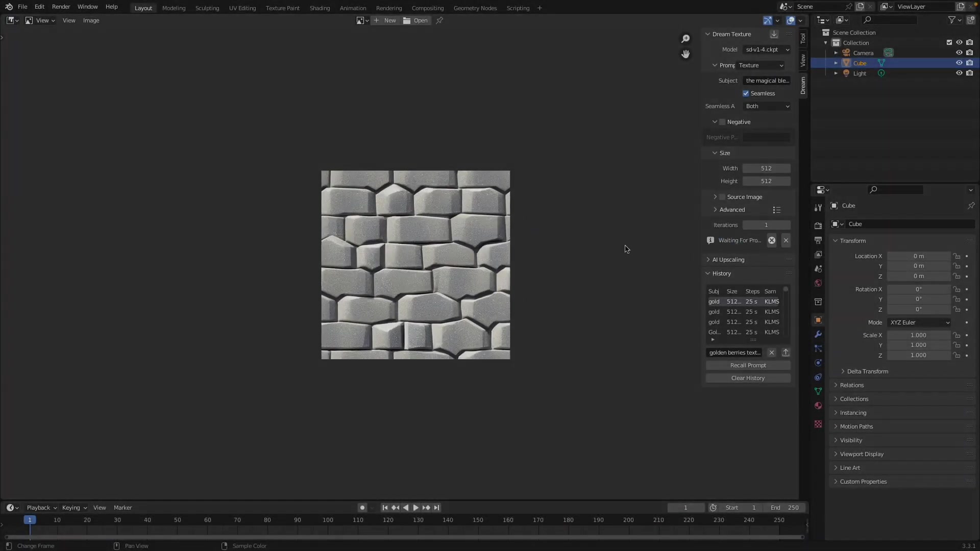Viewport: 980px width, 551px height.
Task: Select the Material Properties tab icon
Action: click(x=818, y=406)
